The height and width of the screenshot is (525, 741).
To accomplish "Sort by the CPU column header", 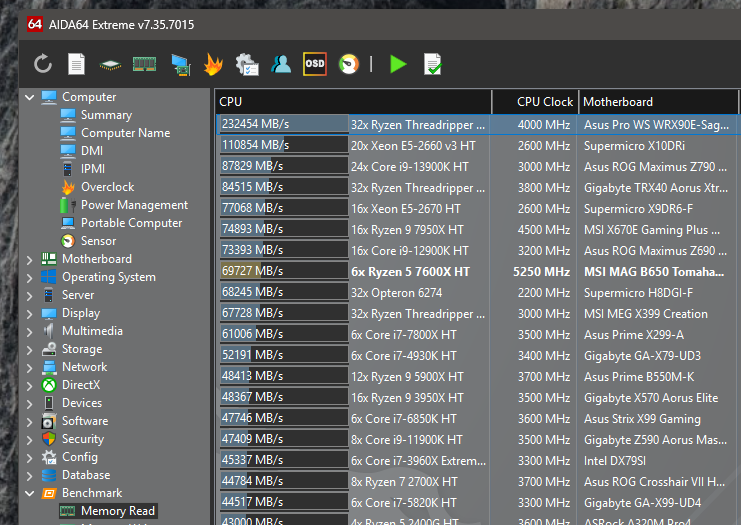I will (353, 102).
